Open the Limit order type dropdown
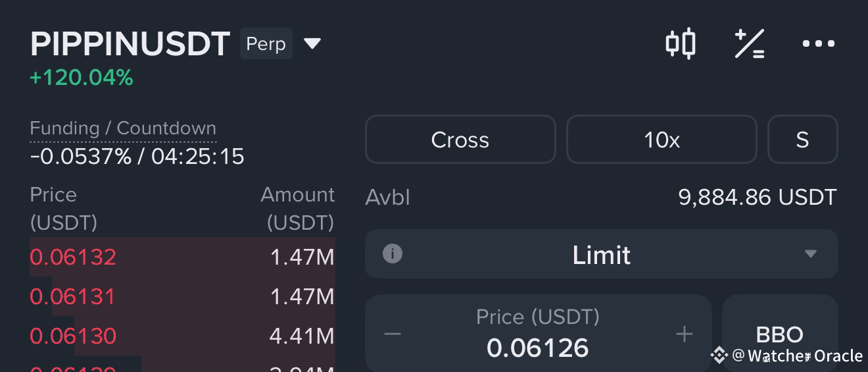The image size is (868, 372). [602, 254]
